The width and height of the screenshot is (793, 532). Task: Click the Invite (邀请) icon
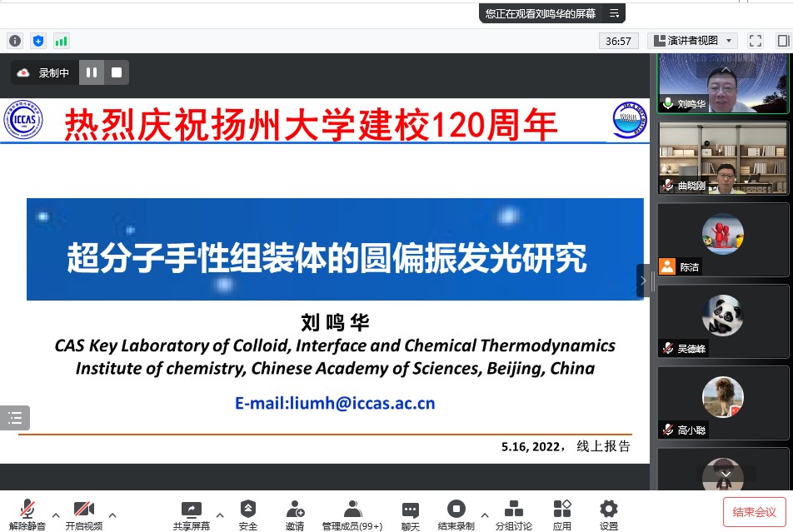click(x=295, y=515)
